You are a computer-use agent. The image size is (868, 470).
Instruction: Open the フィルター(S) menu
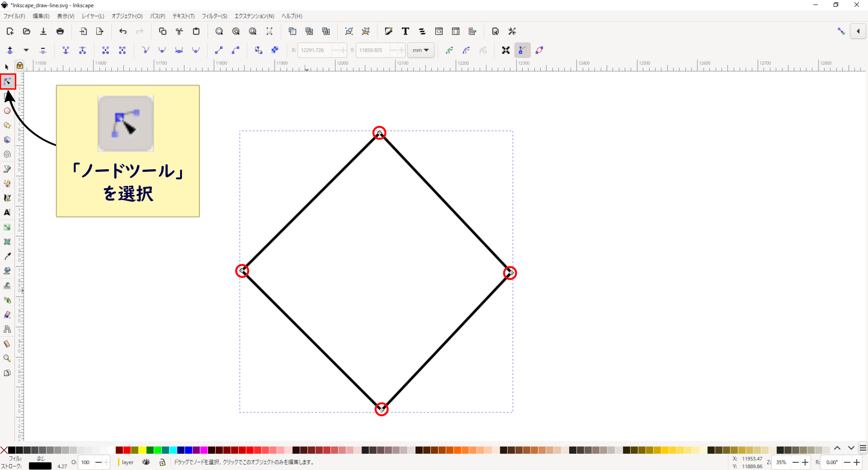coord(214,16)
